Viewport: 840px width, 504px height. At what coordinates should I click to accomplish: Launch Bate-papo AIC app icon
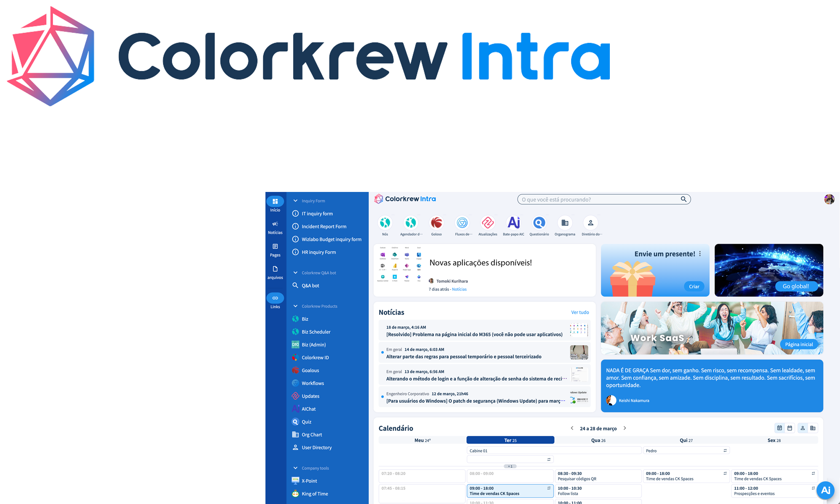click(x=513, y=223)
